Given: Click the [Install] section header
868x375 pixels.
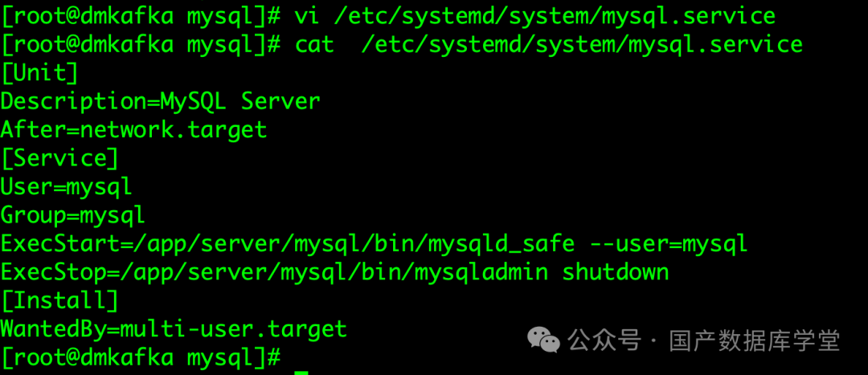Looking at the screenshot, I should pos(60,300).
